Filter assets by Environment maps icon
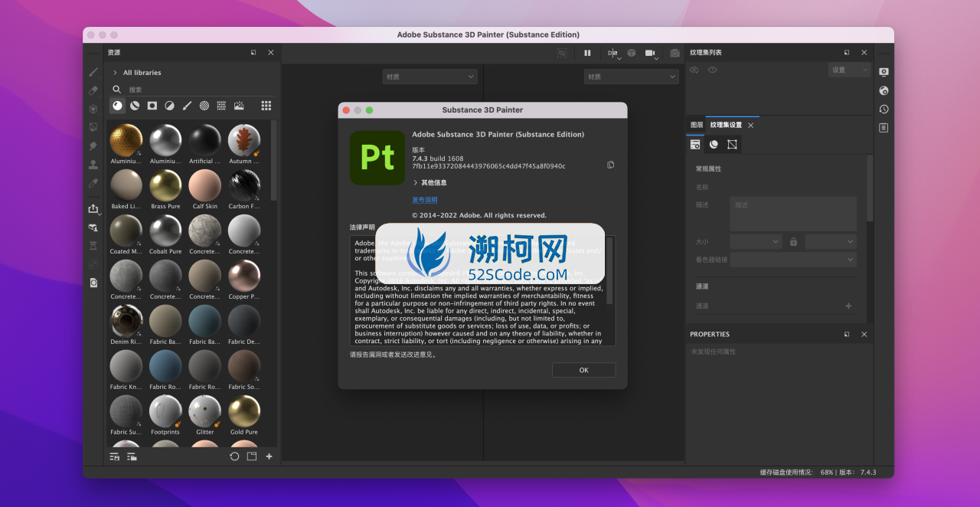This screenshot has height=507, width=980. coord(239,106)
